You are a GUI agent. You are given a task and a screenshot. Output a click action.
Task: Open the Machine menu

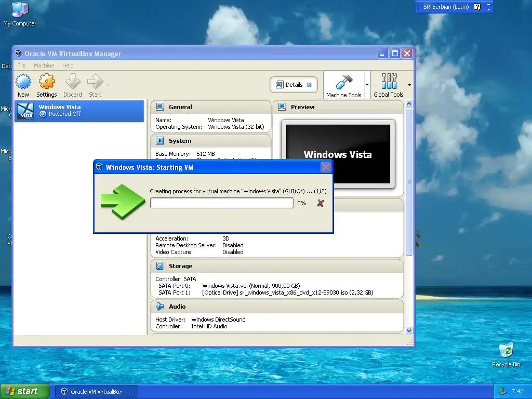(44, 65)
